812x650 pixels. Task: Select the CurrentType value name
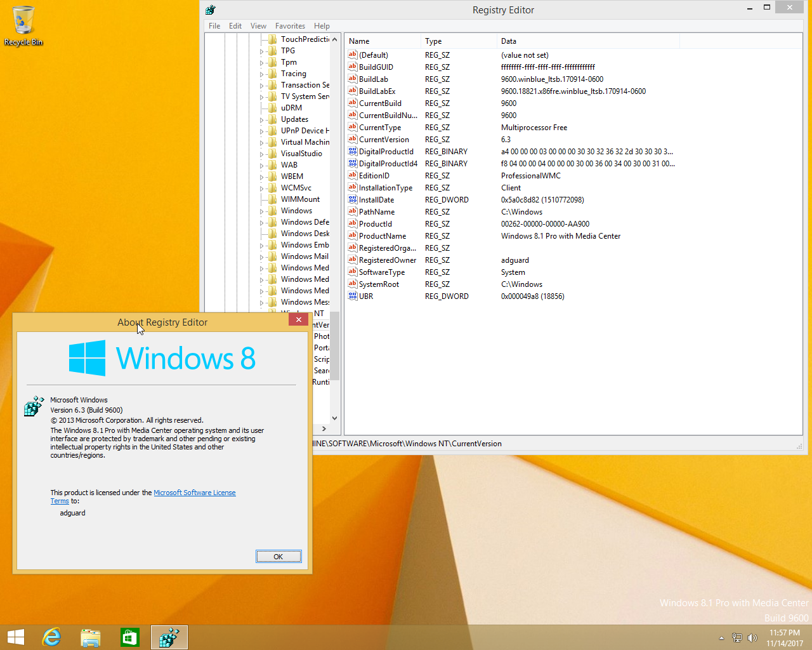tap(380, 128)
